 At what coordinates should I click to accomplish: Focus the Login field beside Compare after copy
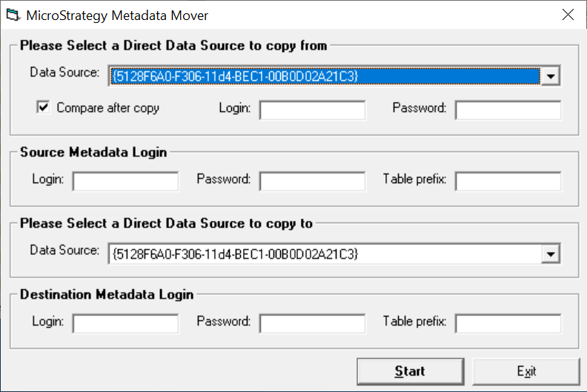(312, 110)
